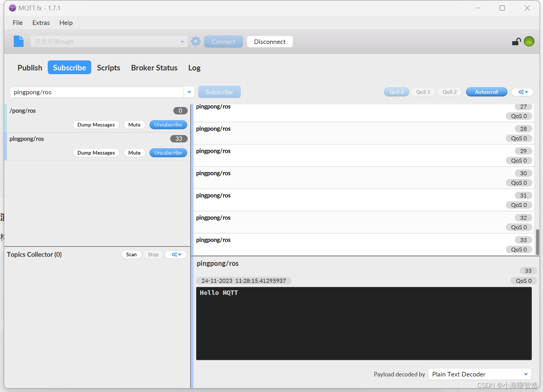Dump Messages for pingpong/ros topic
This screenshot has height=392, width=543.
tap(96, 153)
